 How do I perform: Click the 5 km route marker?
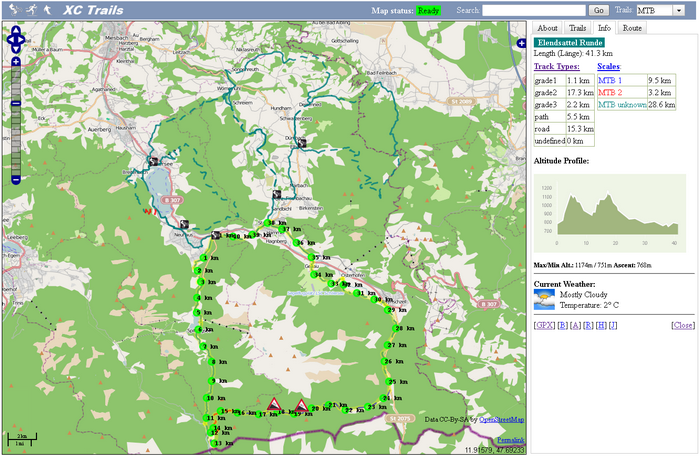(x=198, y=313)
